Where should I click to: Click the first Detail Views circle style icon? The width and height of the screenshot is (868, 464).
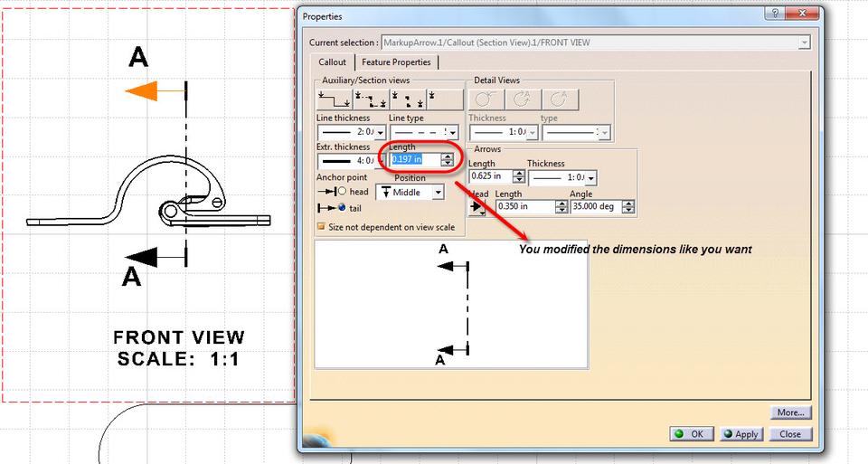click(486, 99)
